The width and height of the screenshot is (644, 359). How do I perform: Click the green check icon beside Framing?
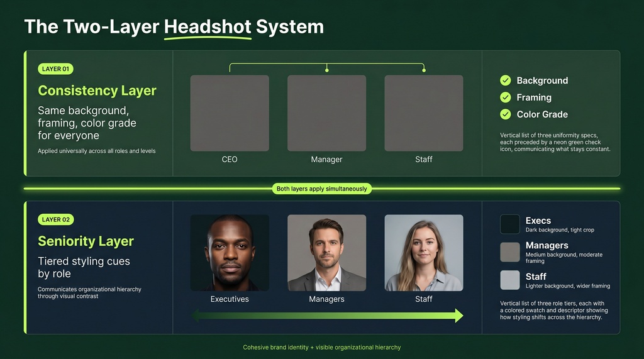pos(506,97)
